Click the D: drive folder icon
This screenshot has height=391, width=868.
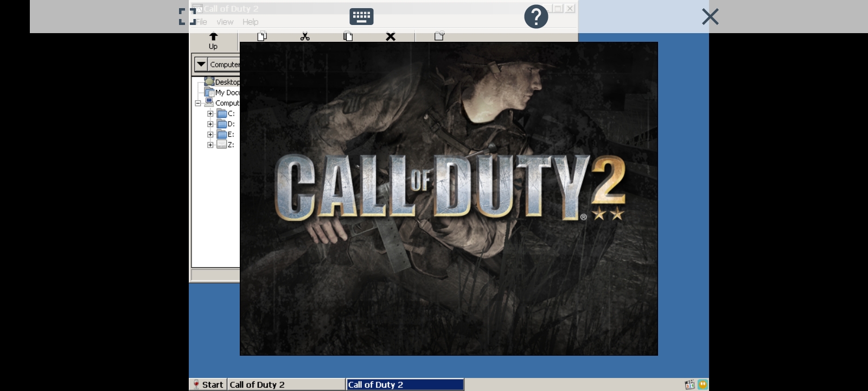click(x=221, y=124)
